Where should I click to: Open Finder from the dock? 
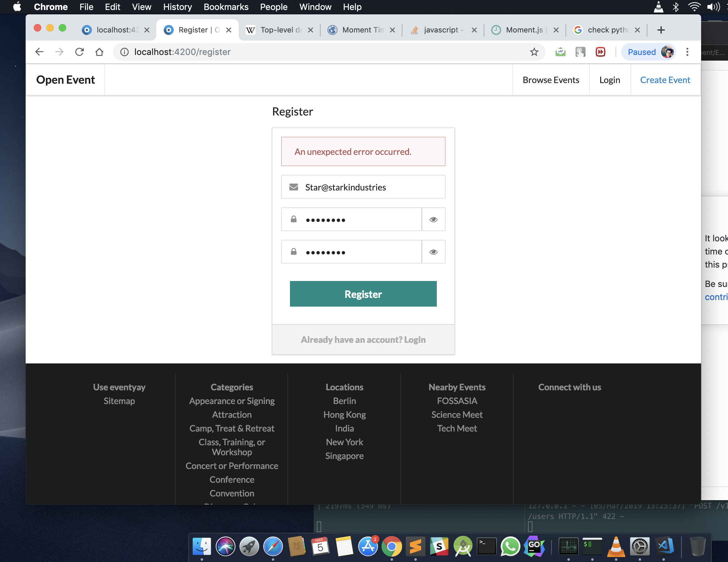coord(202,546)
